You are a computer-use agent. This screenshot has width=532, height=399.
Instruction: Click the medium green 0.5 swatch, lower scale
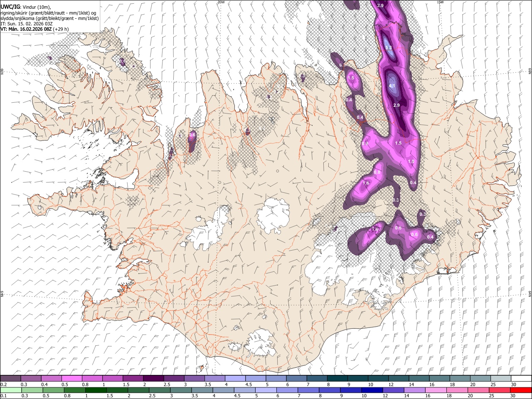click(x=53, y=390)
